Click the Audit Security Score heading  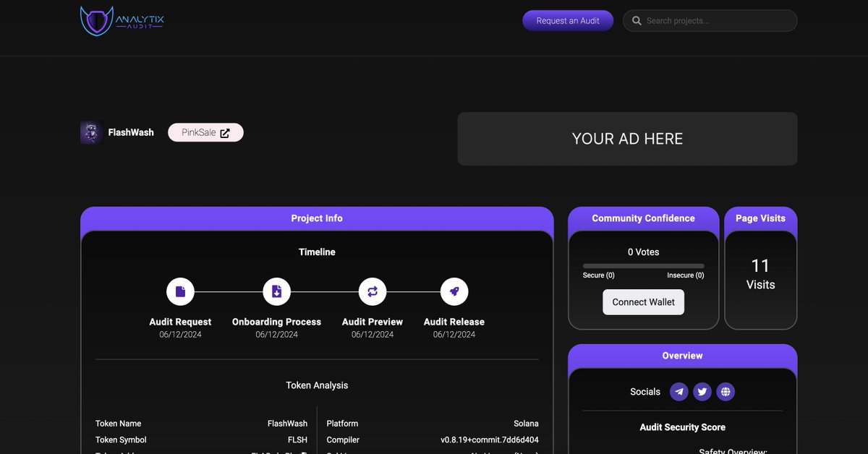coord(682,427)
